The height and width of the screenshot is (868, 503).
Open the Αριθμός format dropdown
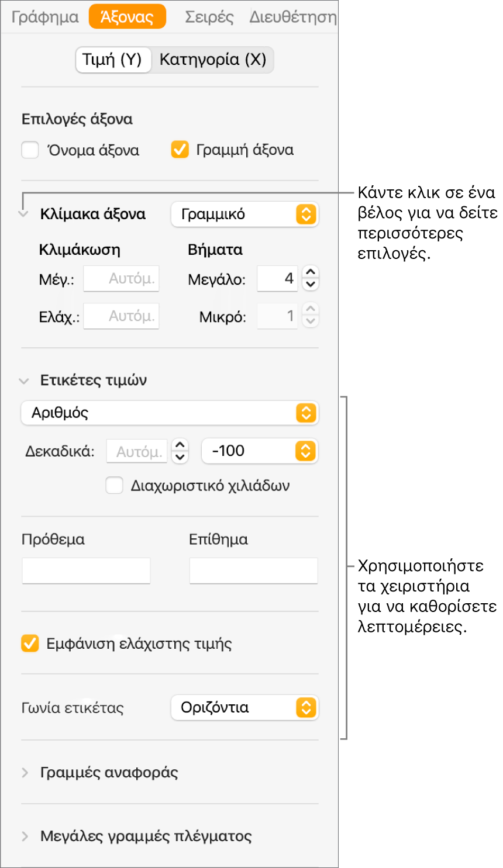coord(170,413)
